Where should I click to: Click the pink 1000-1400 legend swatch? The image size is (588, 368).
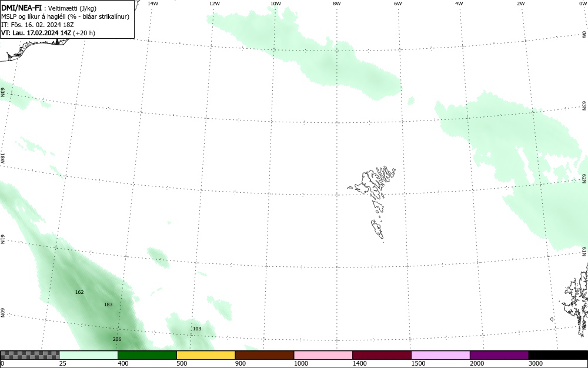tap(323, 355)
